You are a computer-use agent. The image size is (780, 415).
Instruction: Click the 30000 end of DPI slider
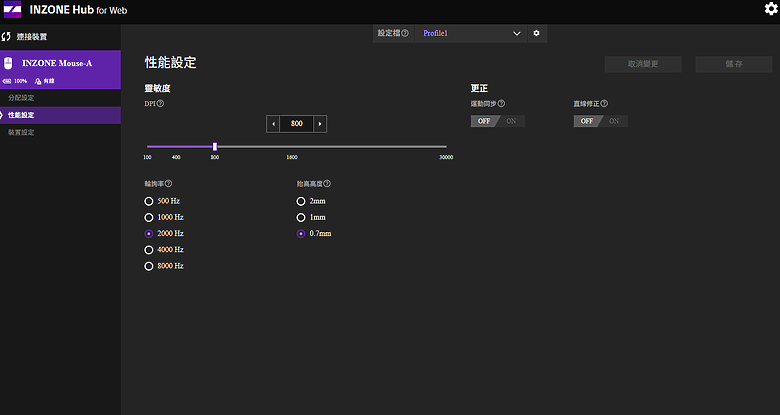(446, 157)
